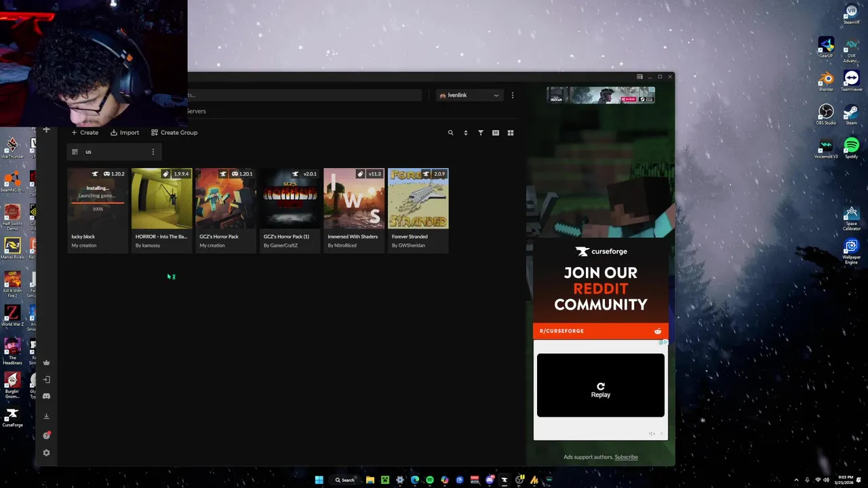The image size is (868, 488).
Task: Open three-dot options for 'us' group
Action: (x=153, y=152)
